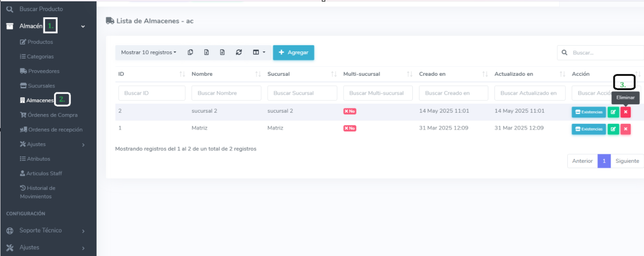644x256 pixels.
Task: Expand Soporte Técnico menu
Action: click(x=48, y=231)
